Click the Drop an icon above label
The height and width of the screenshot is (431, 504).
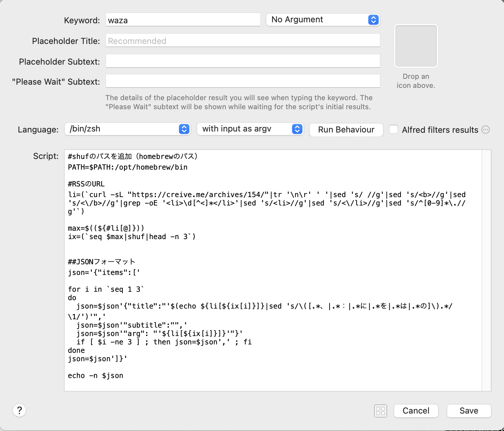coord(416,81)
